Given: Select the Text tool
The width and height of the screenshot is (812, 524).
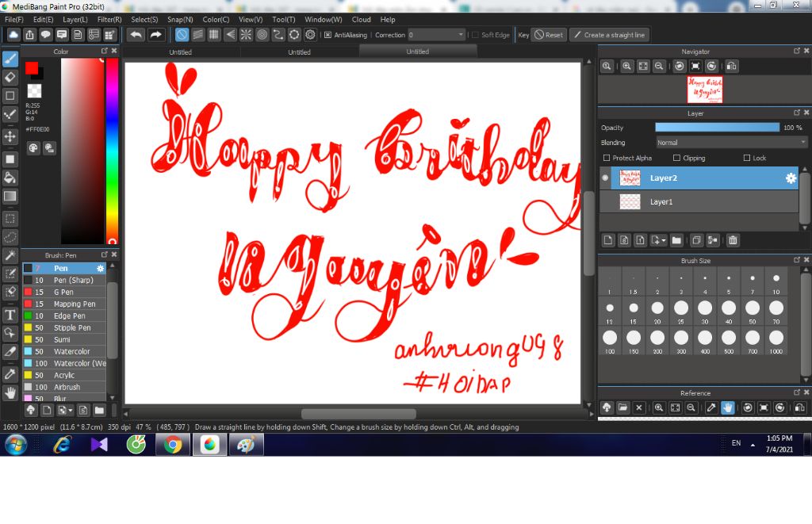Looking at the screenshot, I should [10, 315].
